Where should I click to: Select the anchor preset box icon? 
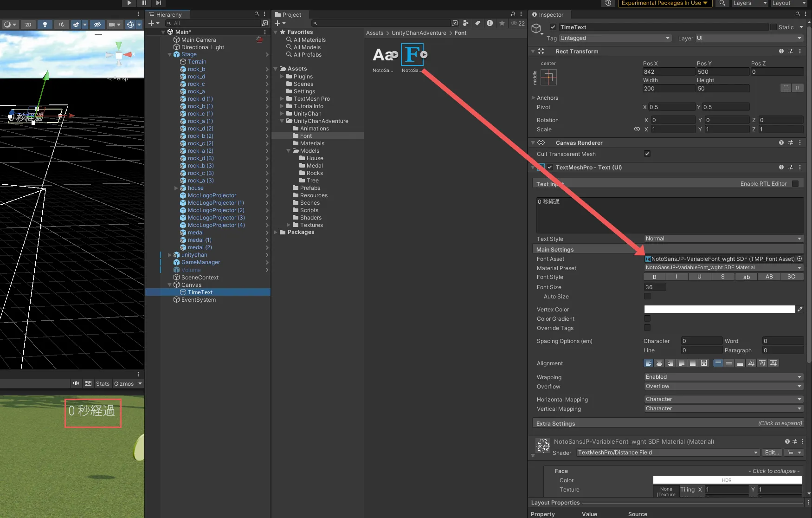click(548, 78)
